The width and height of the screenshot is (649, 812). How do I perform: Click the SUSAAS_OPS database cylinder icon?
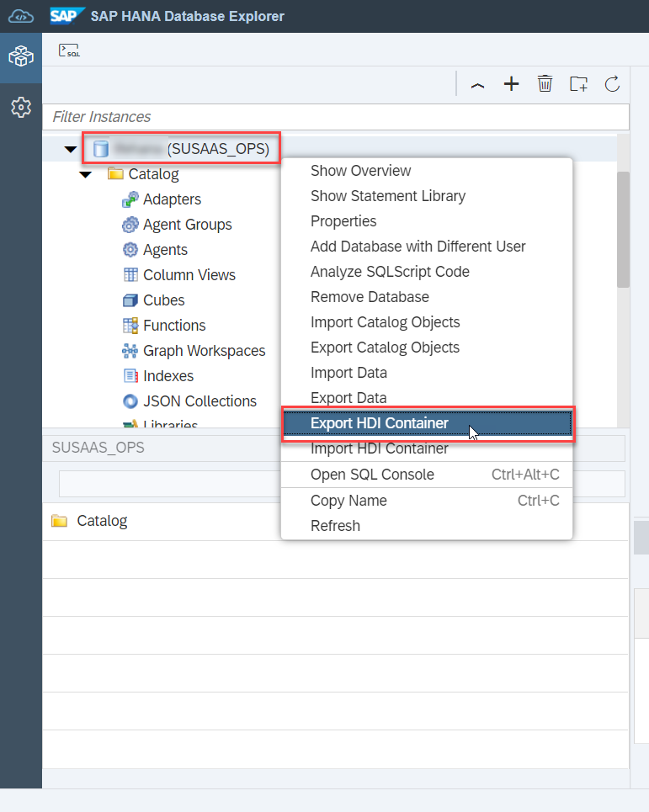tap(100, 149)
